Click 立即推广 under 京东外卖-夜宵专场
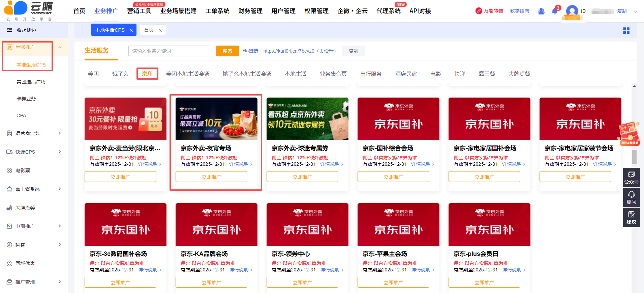Viewport: 644px width, 293px height. click(x=211, y=177)
